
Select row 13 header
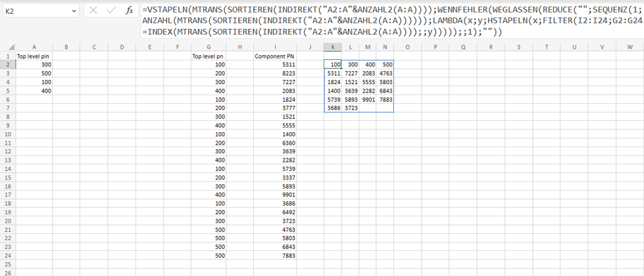(x=8, y=160)
